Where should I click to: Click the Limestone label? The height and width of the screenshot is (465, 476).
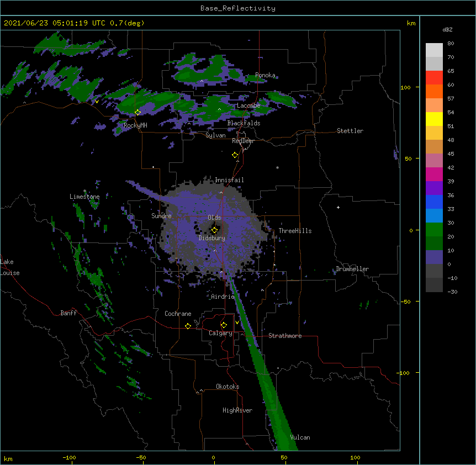(x=84, y=197)
